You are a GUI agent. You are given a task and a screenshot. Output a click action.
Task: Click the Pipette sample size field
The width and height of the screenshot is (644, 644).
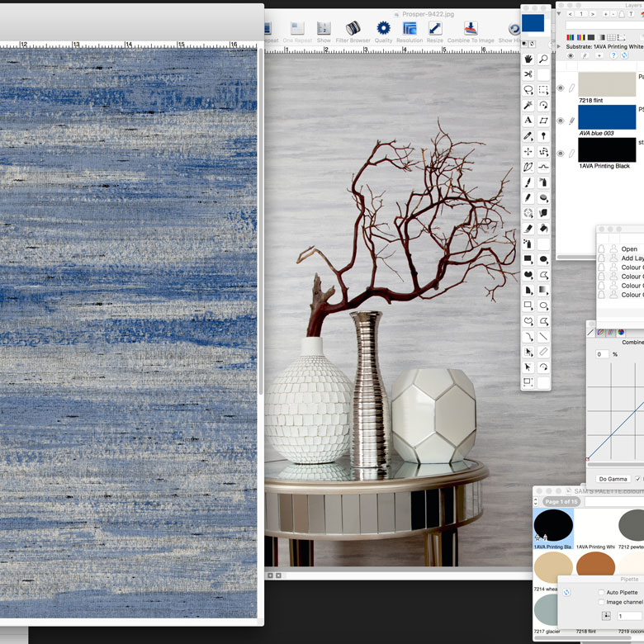coord(629,616)
